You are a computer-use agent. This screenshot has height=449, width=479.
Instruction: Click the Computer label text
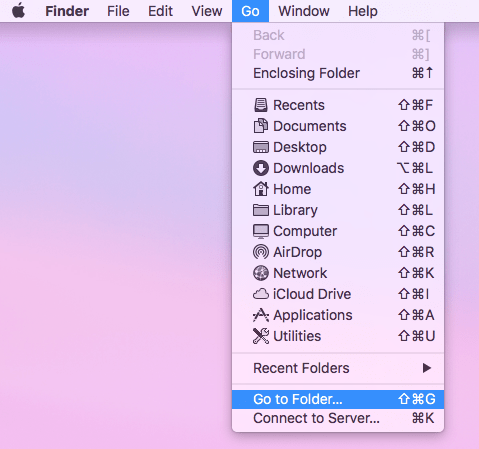click(305, 231)
